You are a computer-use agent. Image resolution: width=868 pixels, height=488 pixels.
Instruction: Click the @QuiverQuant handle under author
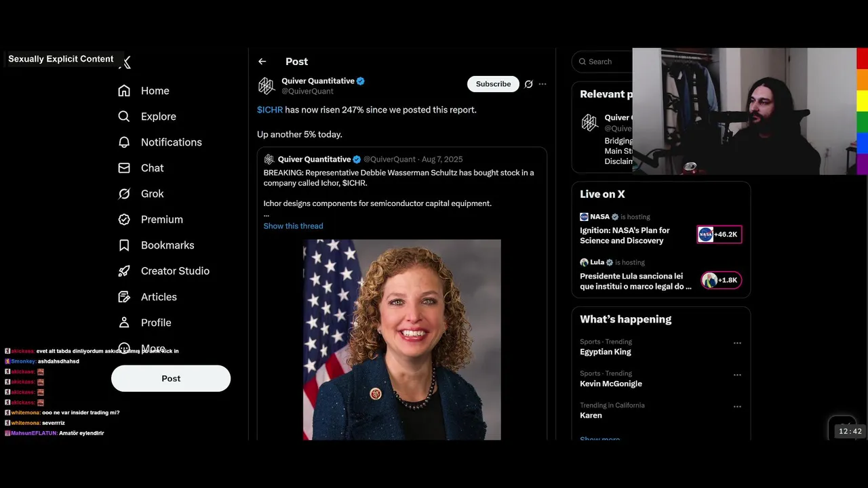[x=307, y=91]
